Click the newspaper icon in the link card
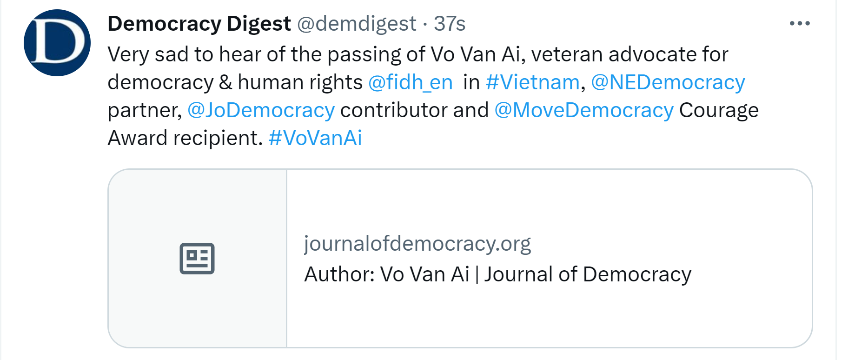Viewport: 868px width, 360px height. [x=197, y=259]
